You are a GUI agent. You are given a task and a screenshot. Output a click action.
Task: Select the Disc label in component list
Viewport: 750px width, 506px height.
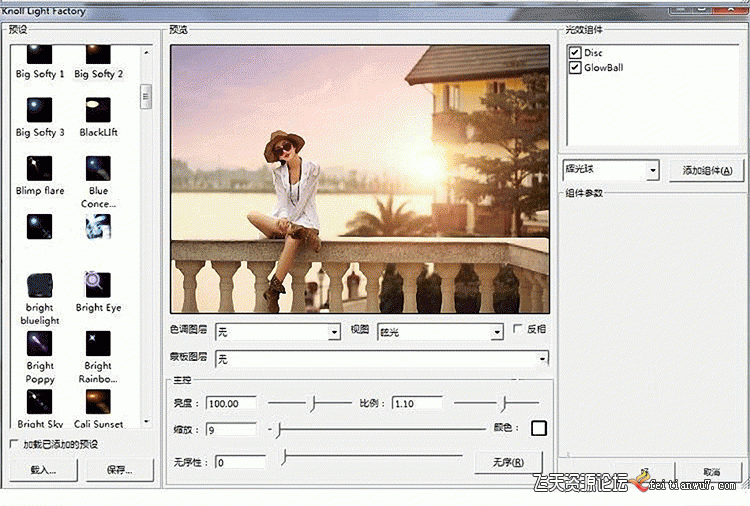tap(593, 53)
